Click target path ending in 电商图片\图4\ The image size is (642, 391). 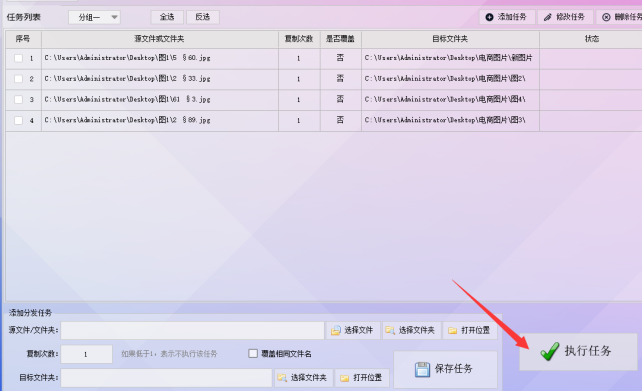click(445, 99)
